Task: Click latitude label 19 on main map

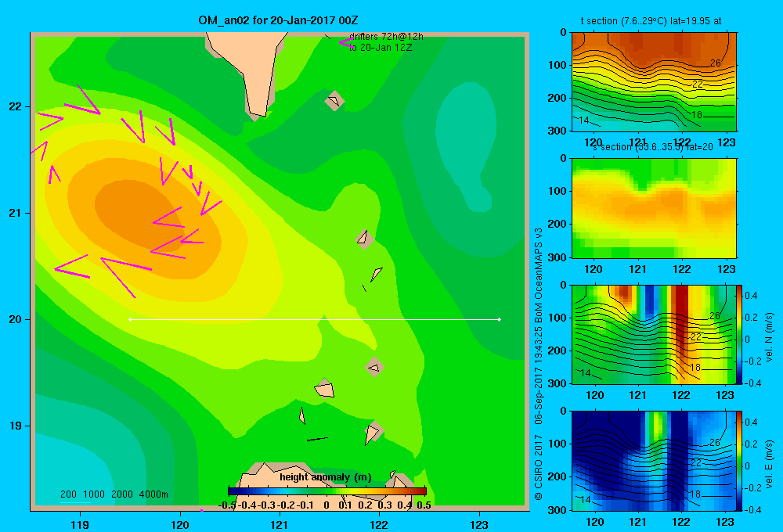Action: (x=16, y=426)
